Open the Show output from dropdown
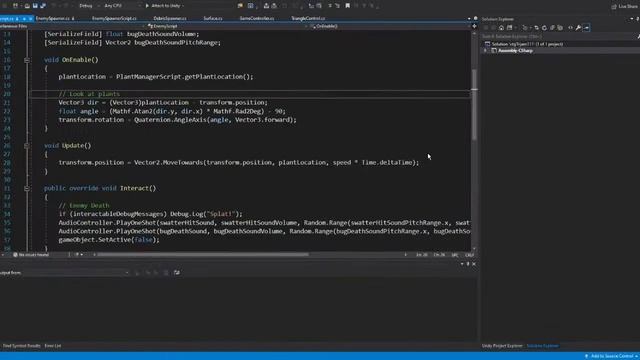 coord(76,273)
